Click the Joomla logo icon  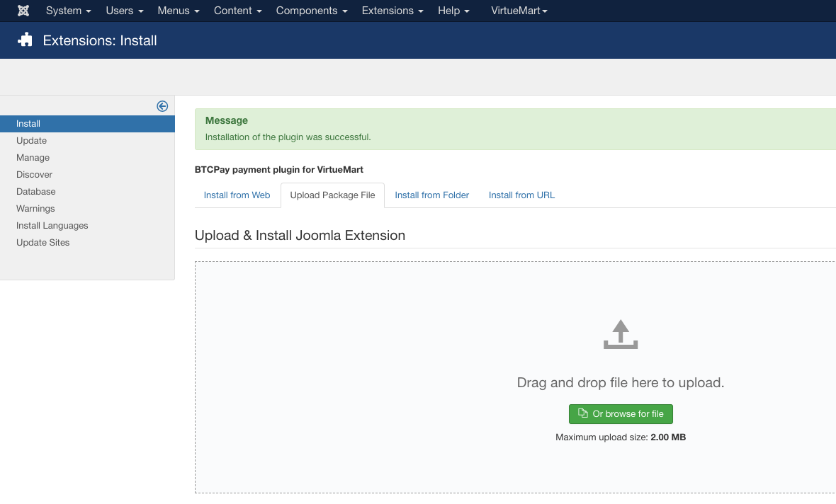(23, 11)
